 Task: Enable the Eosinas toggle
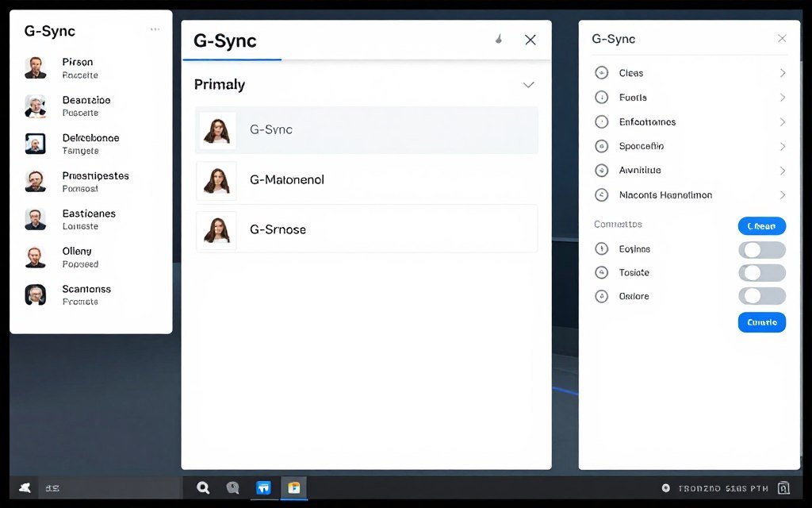(761, 248)
